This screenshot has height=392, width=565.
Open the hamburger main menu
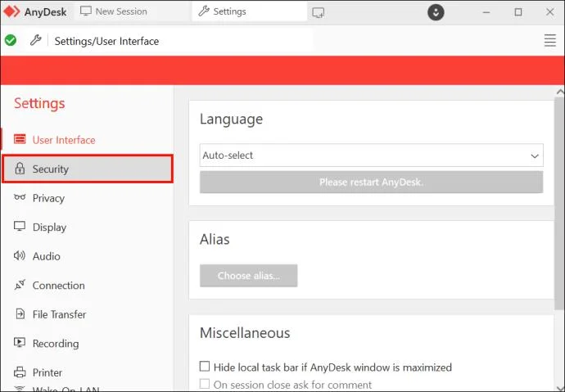550,40
